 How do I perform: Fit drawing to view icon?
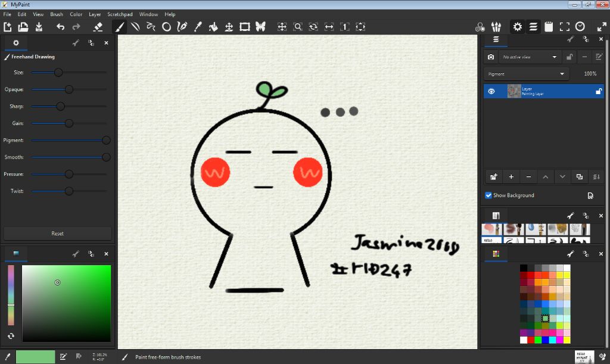click(x=360, y=27)
